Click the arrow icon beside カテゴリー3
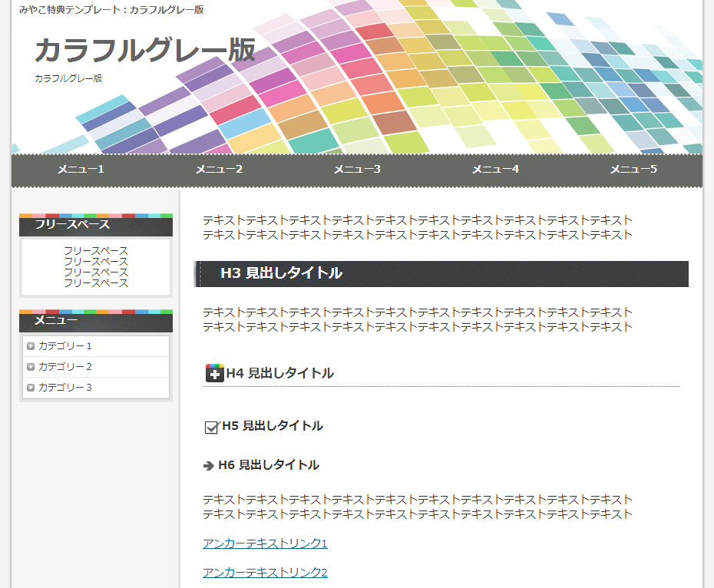The height and width of the screenshot is (588, 714). click(x=31, y=388)
